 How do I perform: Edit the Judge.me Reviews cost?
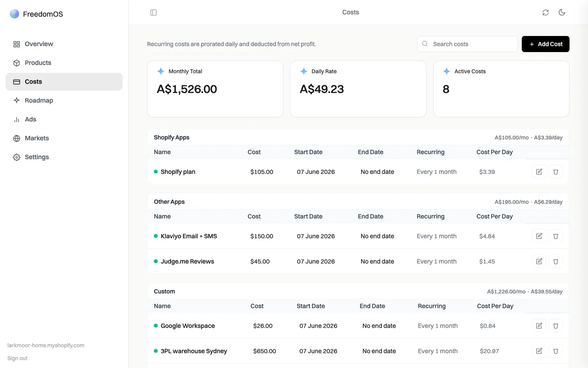(x=539, y=261)
